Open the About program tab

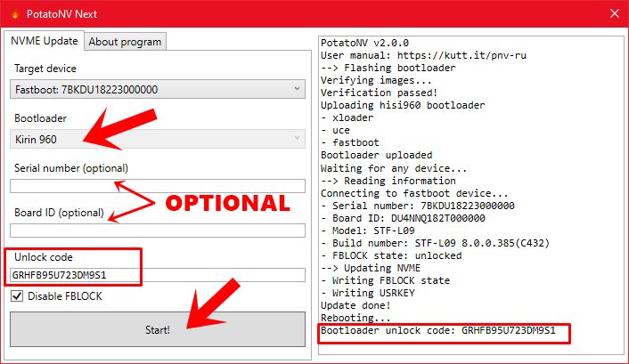tap(125, 42)
